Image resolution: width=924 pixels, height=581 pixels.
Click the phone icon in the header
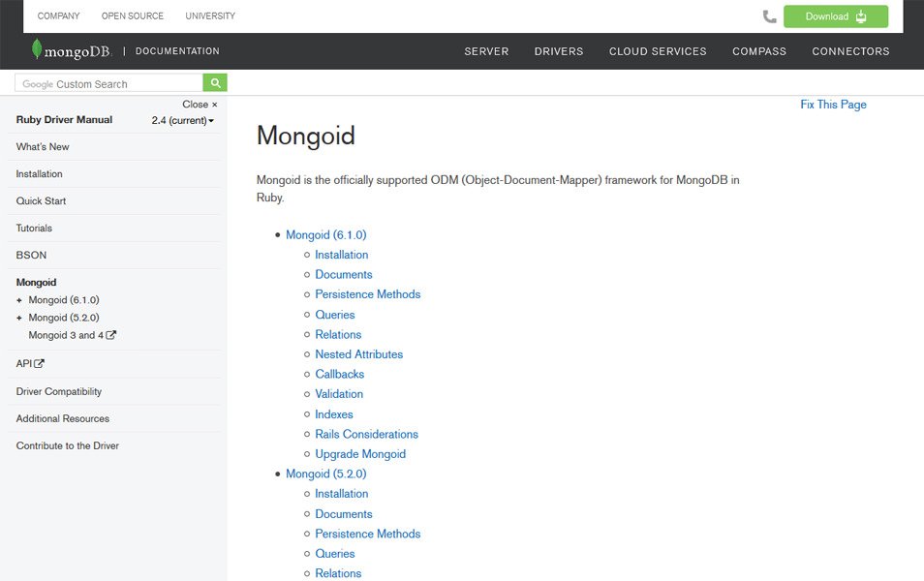(770, 16)
